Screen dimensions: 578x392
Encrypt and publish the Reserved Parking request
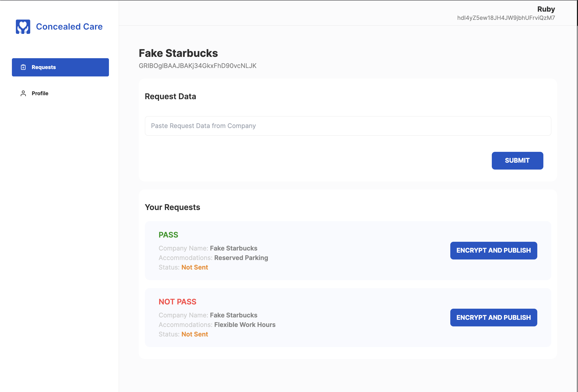(x=493, y=250)
